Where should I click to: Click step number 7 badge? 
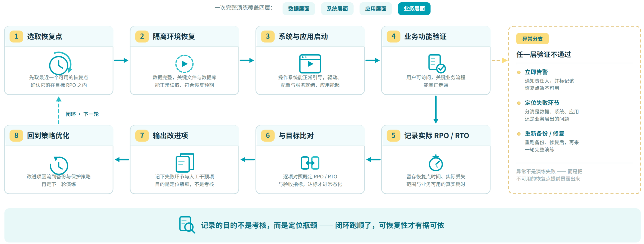[142, 135]
